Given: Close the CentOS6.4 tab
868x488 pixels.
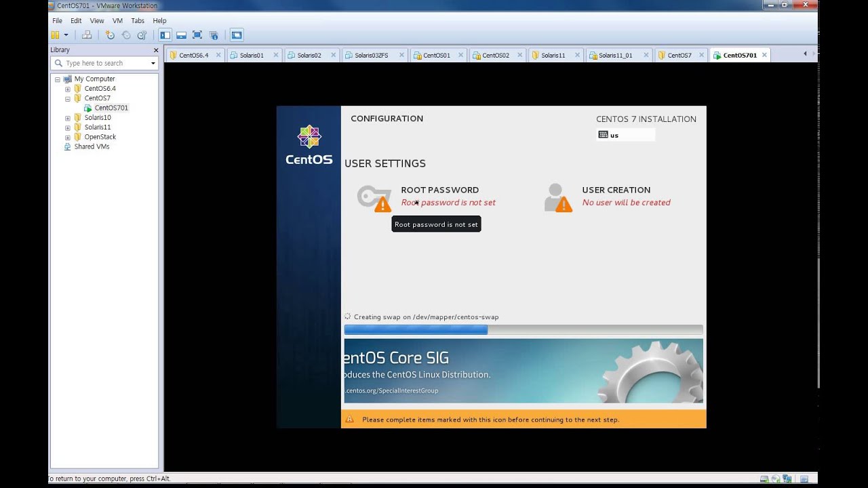Looking at the screenshot, I should point(217,56).
